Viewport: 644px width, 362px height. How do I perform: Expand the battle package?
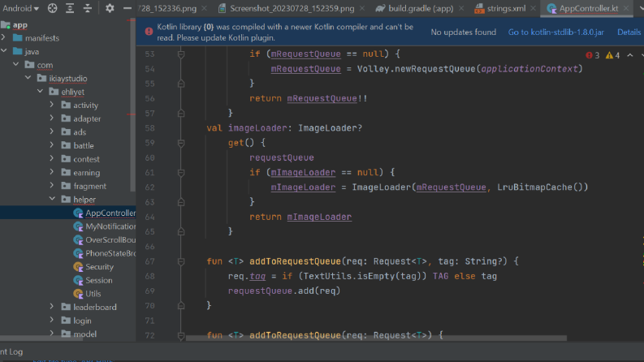point(52,145)
